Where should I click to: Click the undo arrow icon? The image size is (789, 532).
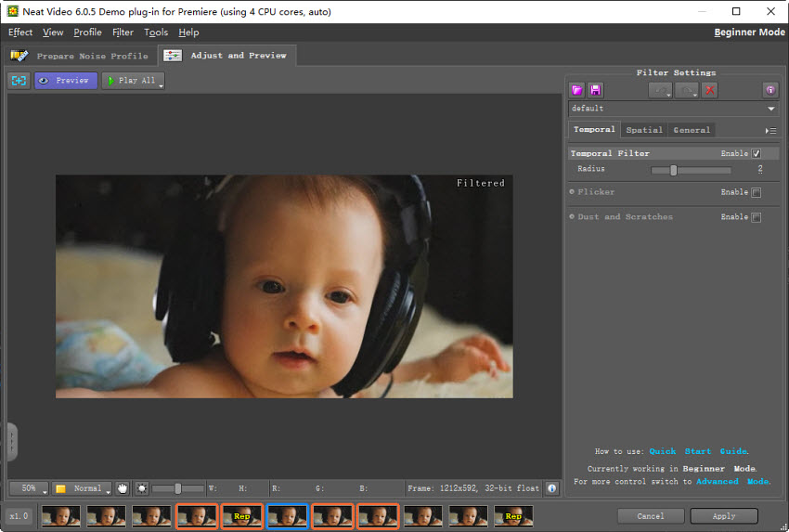pyautogui.click(x=660, y=91)
